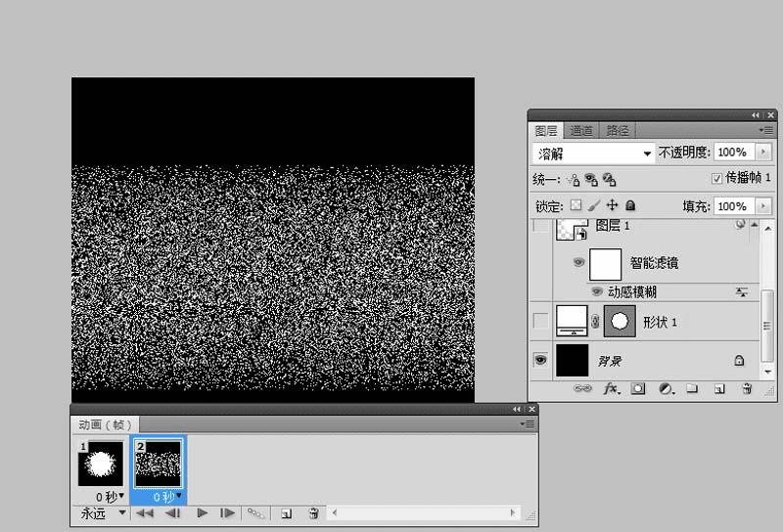Select animation frame 1 thumbnail

click(101, 464)
